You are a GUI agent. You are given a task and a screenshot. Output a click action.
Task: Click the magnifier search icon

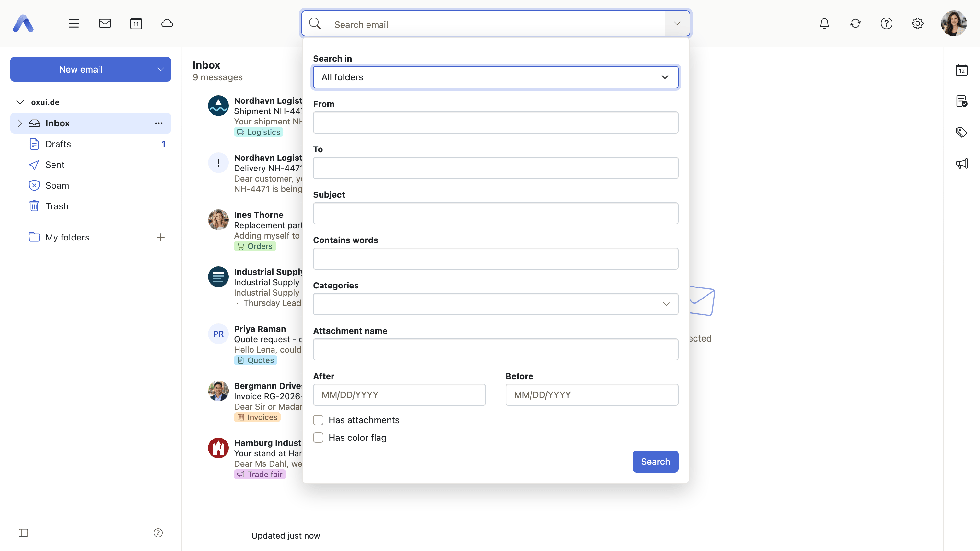[x=315, y=24]
